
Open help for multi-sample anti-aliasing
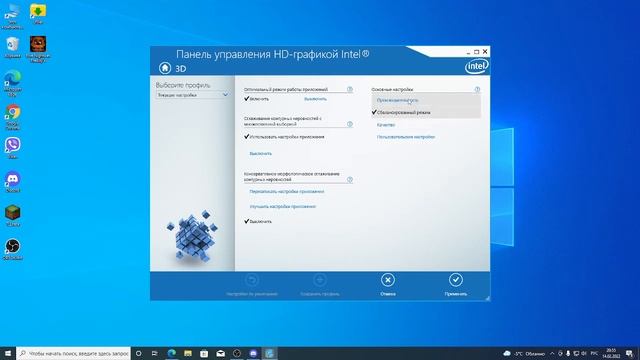350,124
